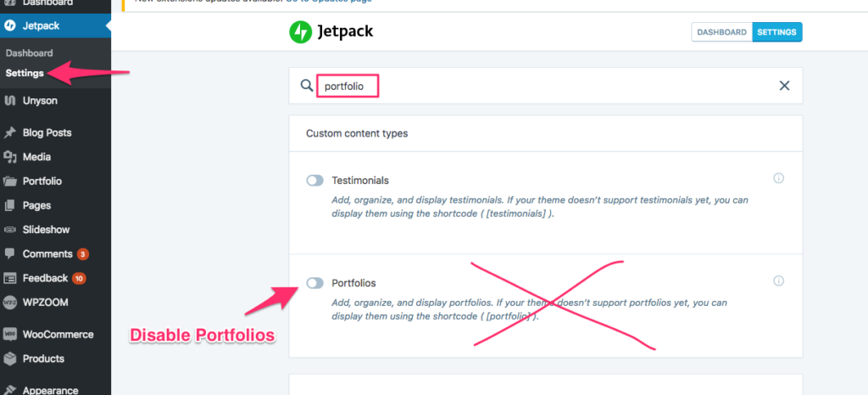Open Products in the sidebar
The height and width of the screenshot is (395, 868).
pyautogui.click(x=43, y=359)
